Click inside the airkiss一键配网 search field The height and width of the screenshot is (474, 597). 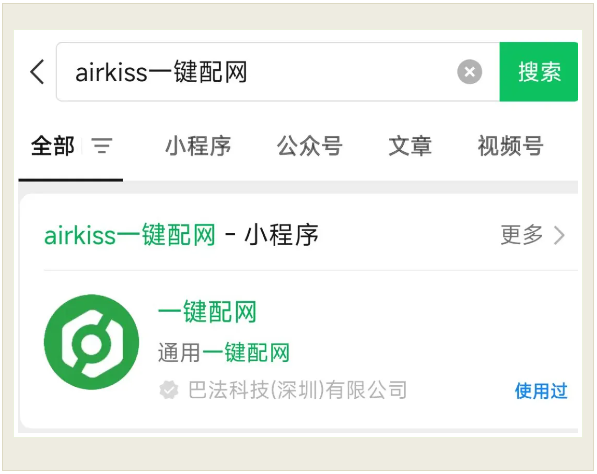pyautogui.click(x=259, y=72)
